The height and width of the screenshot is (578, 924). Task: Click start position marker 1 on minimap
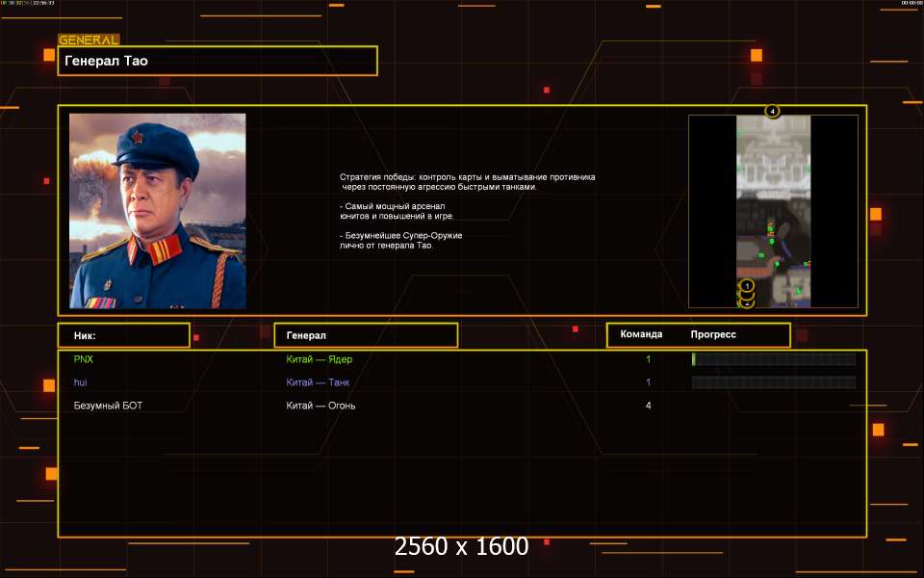pos(747,286)
